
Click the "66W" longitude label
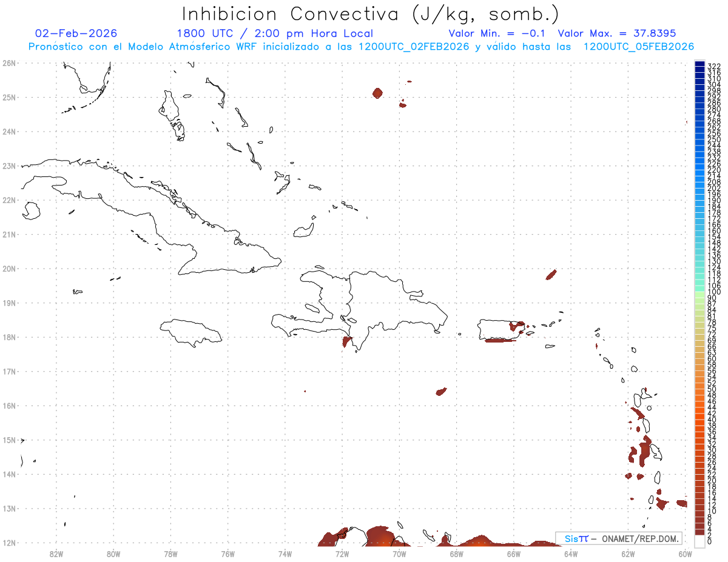(514, 554)
